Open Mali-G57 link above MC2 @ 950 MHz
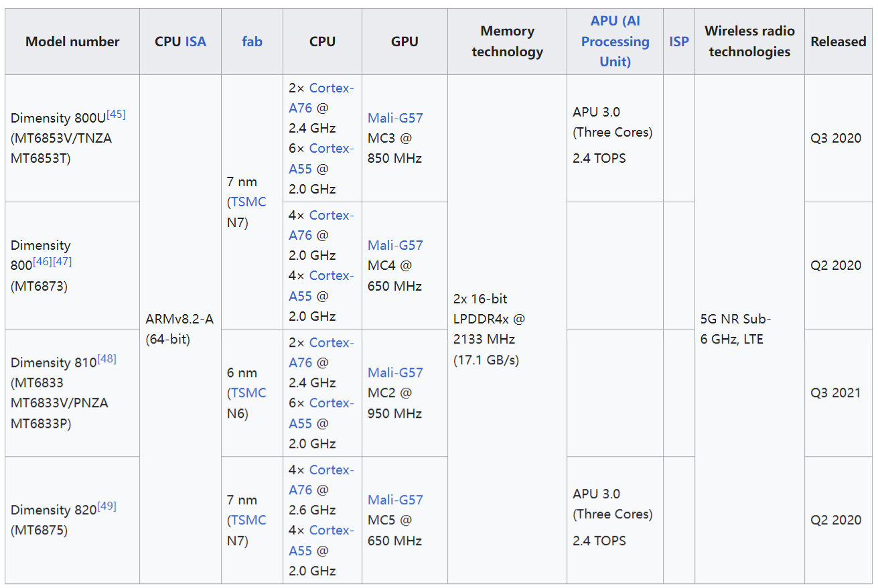878x588 pixels. tap(395, 372)
